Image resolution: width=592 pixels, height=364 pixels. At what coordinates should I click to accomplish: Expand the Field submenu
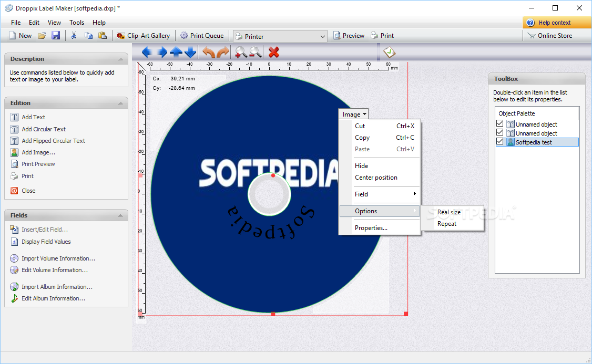pos(380,194)
